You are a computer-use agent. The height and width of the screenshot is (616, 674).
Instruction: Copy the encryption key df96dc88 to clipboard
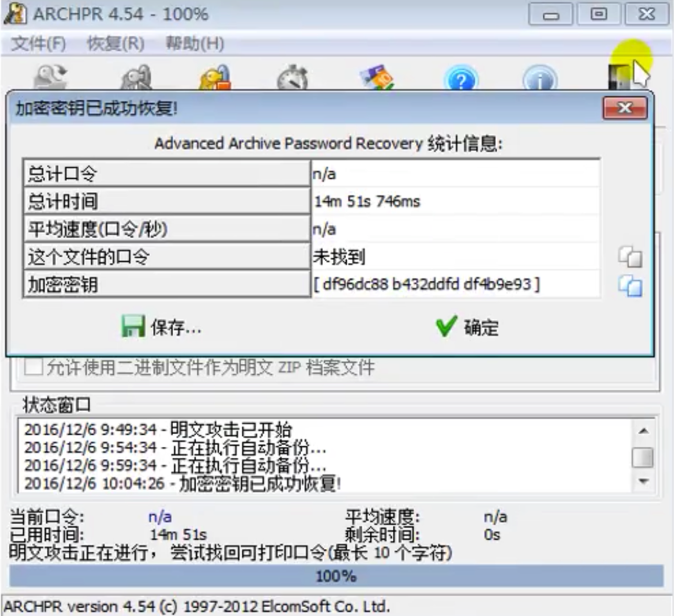tap(630, 286)
